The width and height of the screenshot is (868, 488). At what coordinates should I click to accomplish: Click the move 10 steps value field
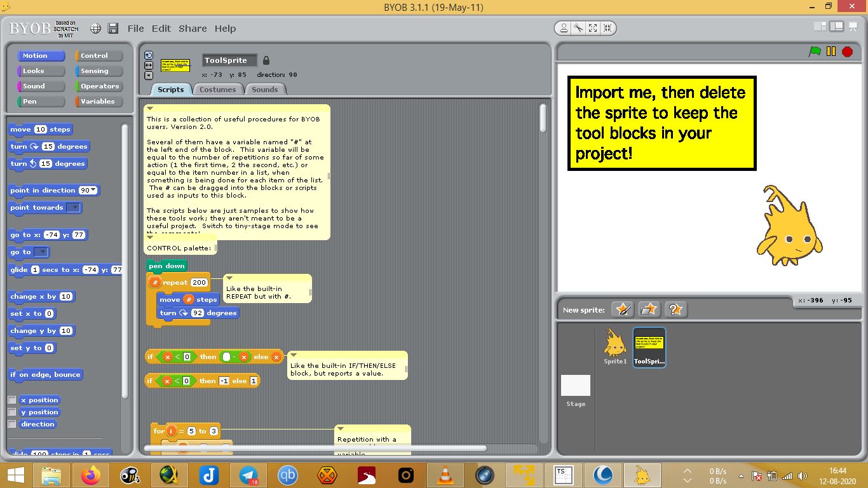(41, 130)
